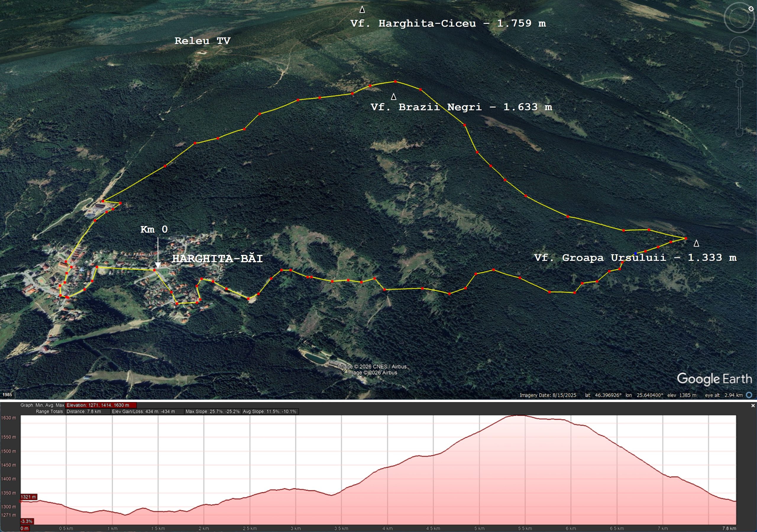This screenshot has height=532, width=757.
Task: Click the Max Slope metric box
Action: (212, 411)
